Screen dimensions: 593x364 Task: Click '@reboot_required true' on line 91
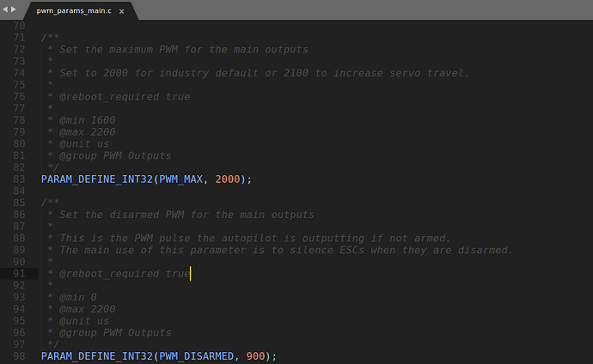pyautogui.click(x=125, y=274)
